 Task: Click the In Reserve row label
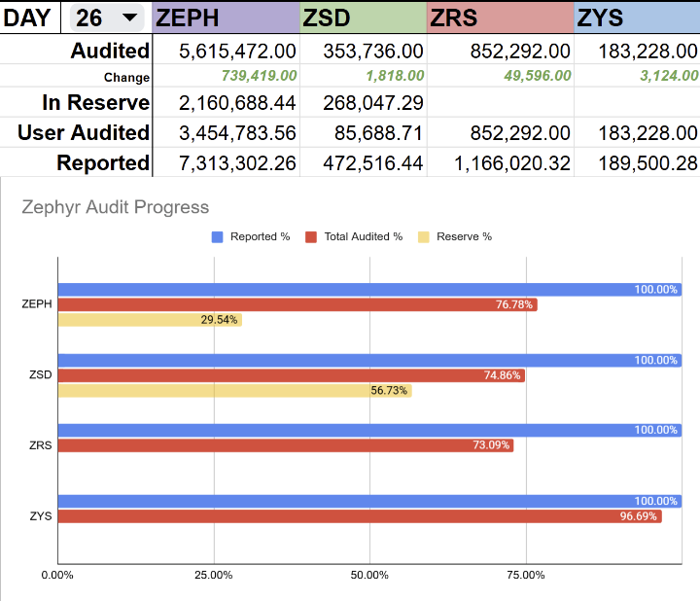96,102
